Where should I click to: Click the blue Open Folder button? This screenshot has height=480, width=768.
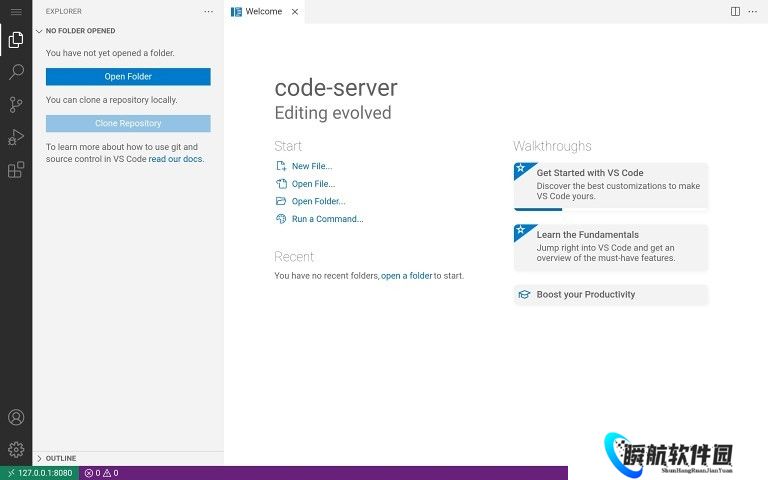128,76
